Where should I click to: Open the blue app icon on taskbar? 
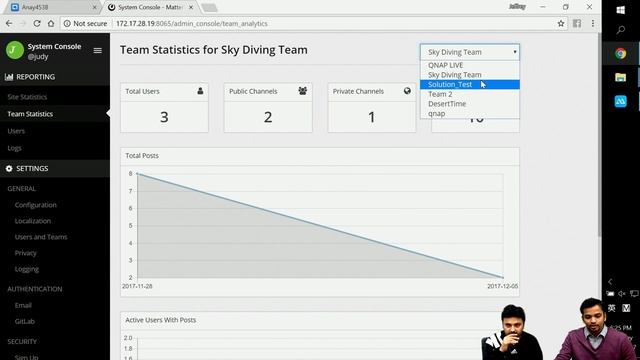pyautogui.click(x=621, y=101)
